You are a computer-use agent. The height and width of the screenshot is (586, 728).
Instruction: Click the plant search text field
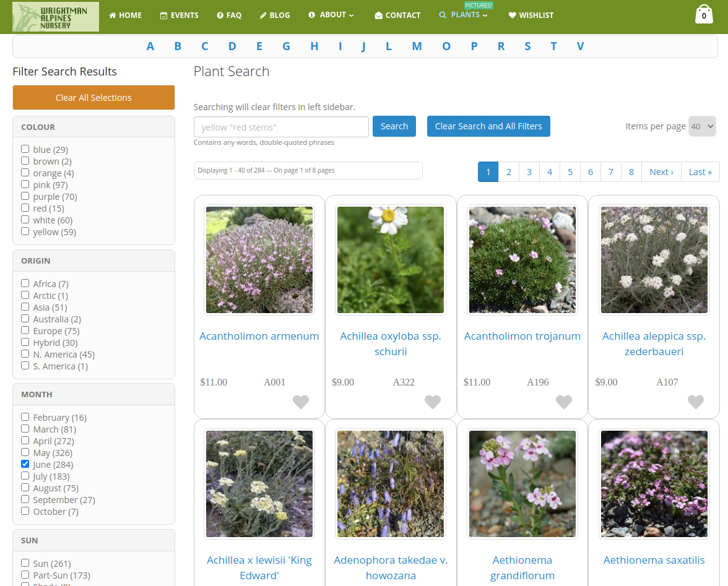click(281, 127)
